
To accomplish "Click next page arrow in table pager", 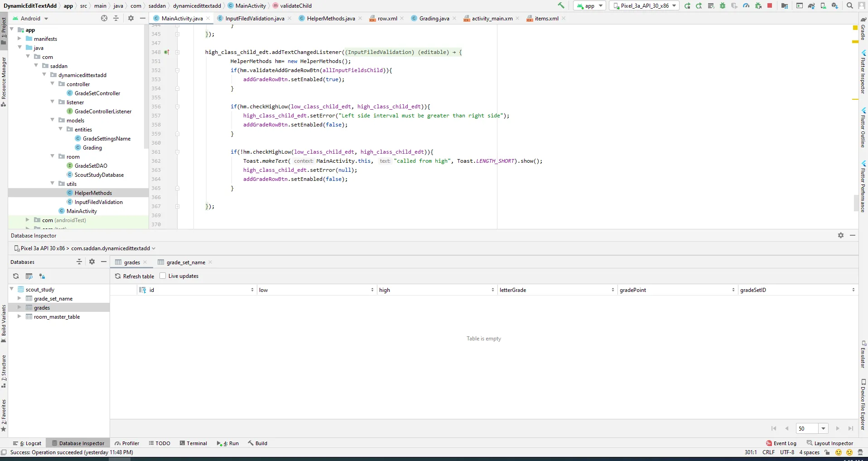I will point(838,428).
